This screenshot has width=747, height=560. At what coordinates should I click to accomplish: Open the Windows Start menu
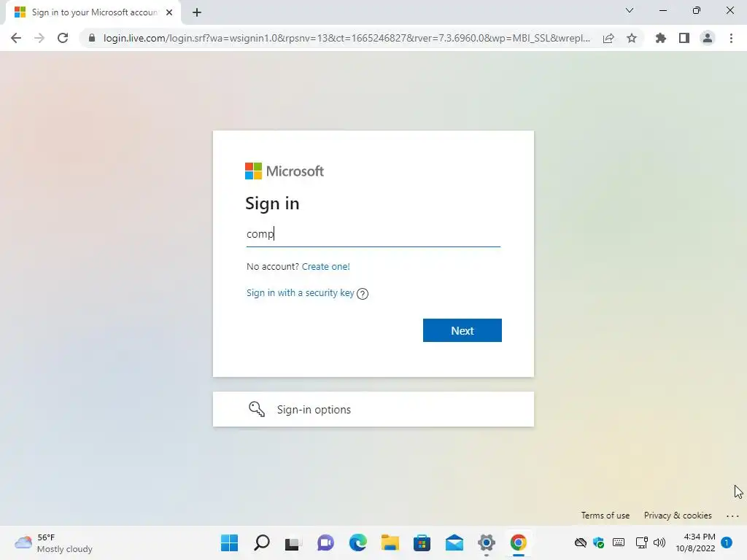(229, 542)
